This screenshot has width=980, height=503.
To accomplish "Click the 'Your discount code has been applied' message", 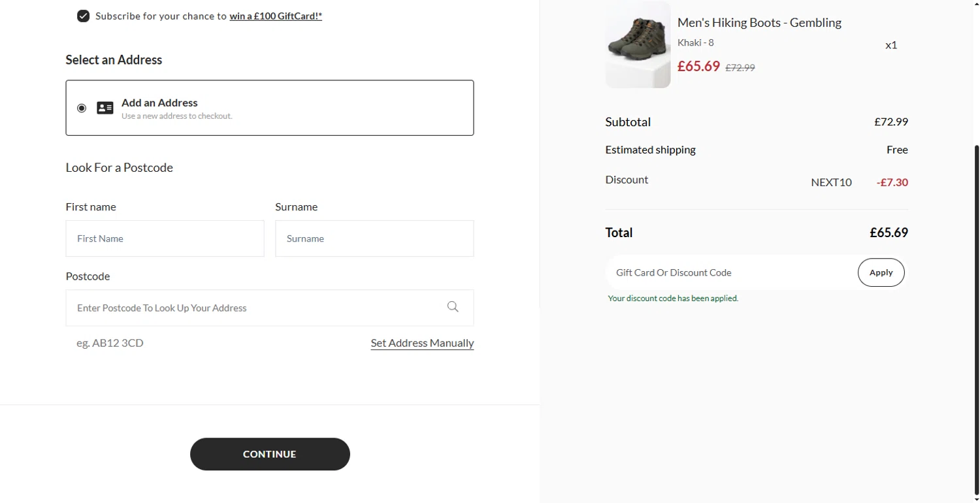I will [x=673, y=299].
